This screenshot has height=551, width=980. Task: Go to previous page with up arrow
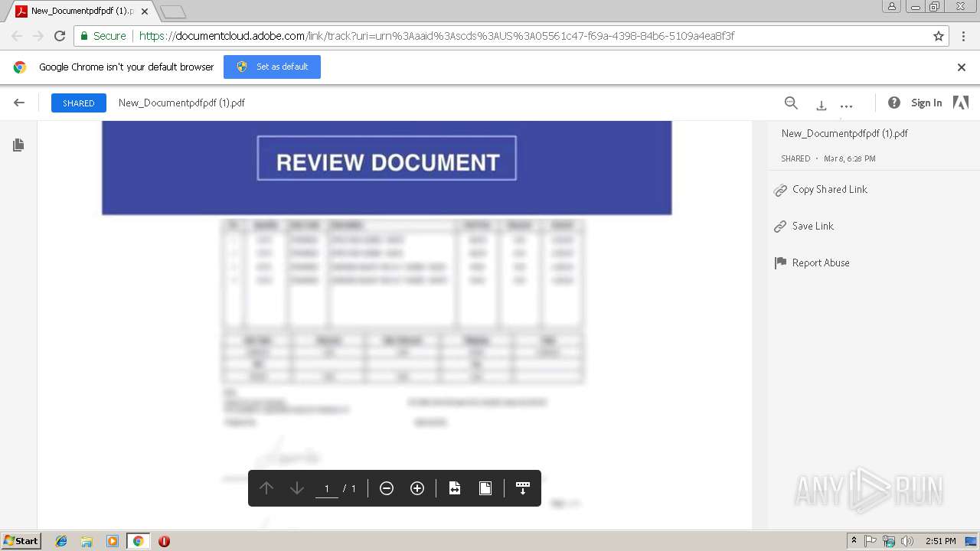tap(266, 488)
